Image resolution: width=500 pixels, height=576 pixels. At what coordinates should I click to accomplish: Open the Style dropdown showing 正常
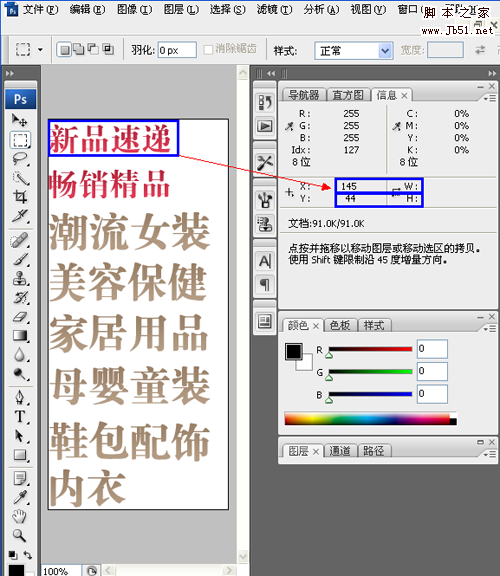[x=353, y=51]
